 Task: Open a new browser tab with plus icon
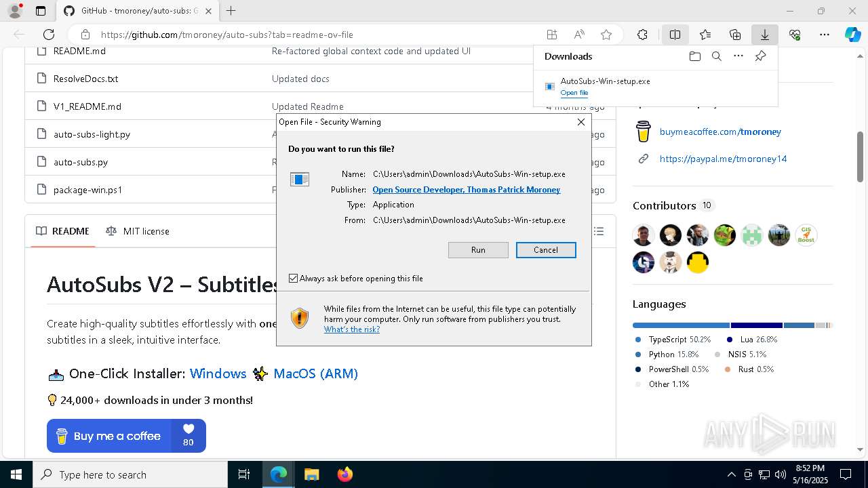(x=231, y=11)
